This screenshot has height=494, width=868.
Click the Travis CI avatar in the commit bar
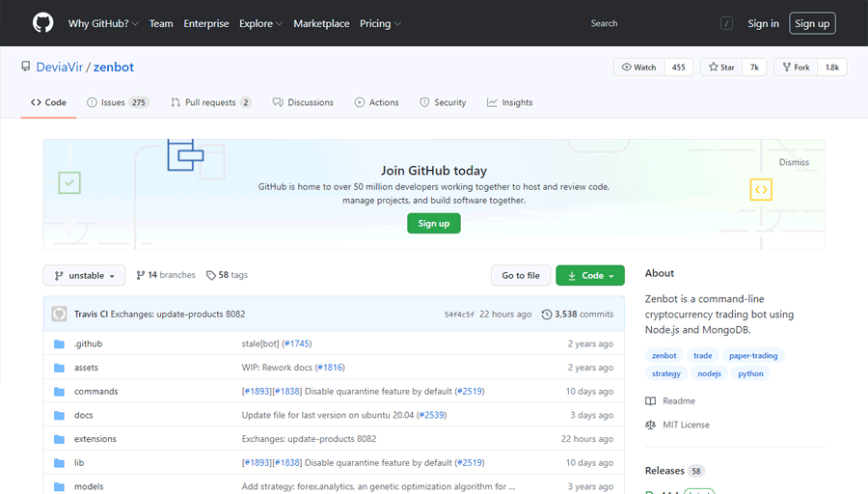point(59,314)
